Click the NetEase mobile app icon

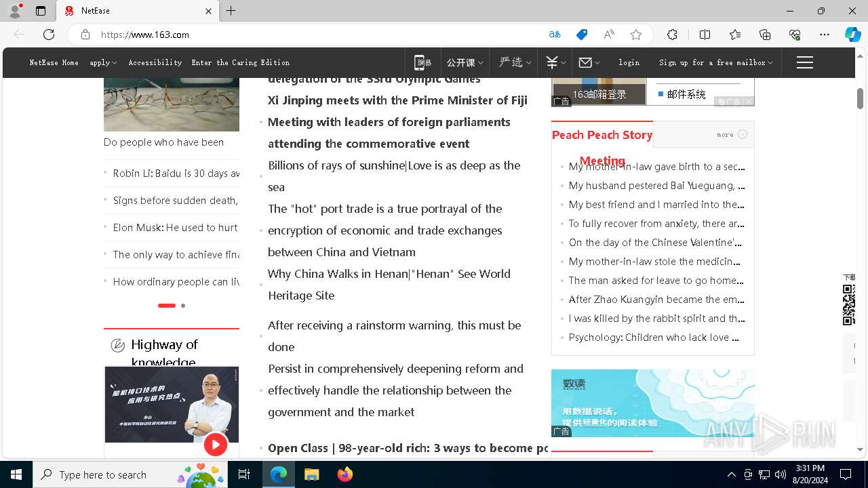pyautogui.click(x=423, y=62)
